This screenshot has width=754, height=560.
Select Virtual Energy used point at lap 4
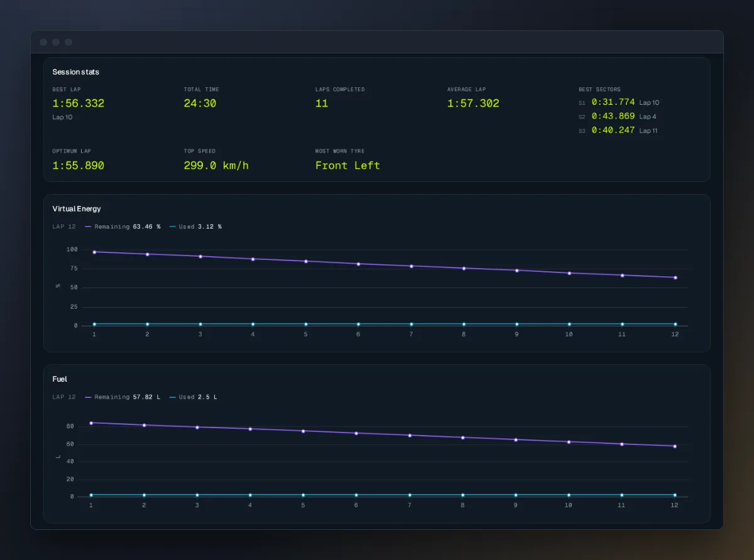click(x=253, y=324)
